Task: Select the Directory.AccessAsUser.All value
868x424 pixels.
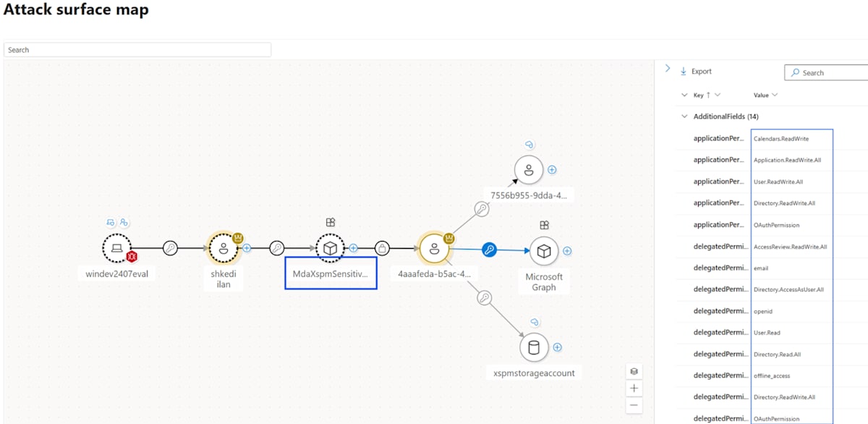Action: [x=788, y=289]
